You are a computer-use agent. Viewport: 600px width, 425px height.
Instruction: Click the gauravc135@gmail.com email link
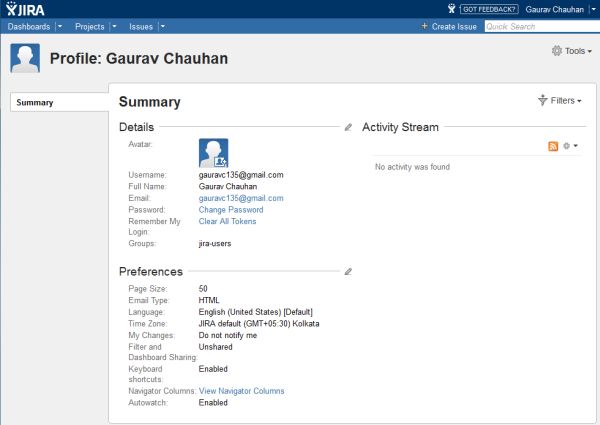click(x=241, y=198)
